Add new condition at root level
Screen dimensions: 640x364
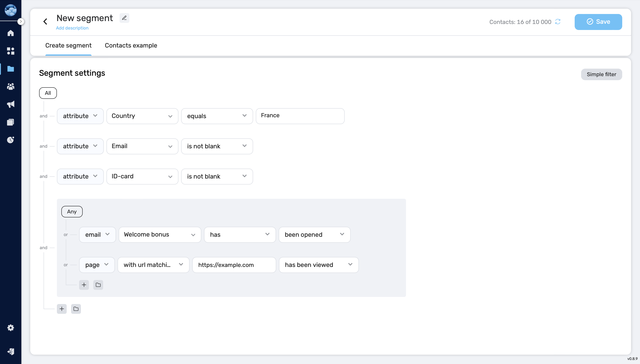click(62, 309)
